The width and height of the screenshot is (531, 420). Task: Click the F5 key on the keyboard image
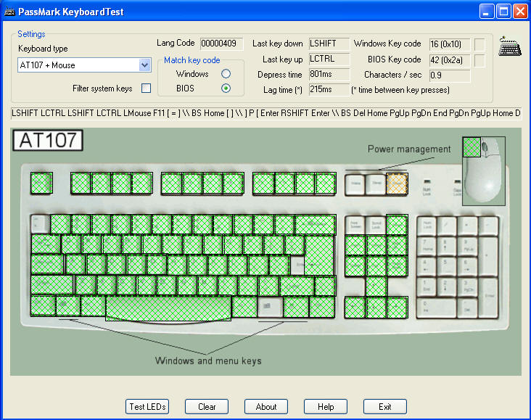pos(172,184)
